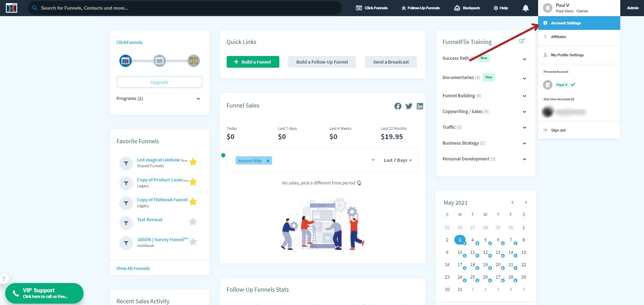Viewport: 644px width, 305px height.
Task: Click the funnel icon beside Copy of Fishbowl Funnel
Action: (x=126, y=203)
